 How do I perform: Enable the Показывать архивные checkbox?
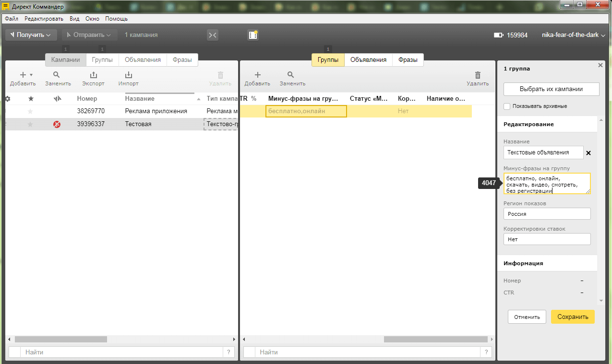(x=507, y=106)
